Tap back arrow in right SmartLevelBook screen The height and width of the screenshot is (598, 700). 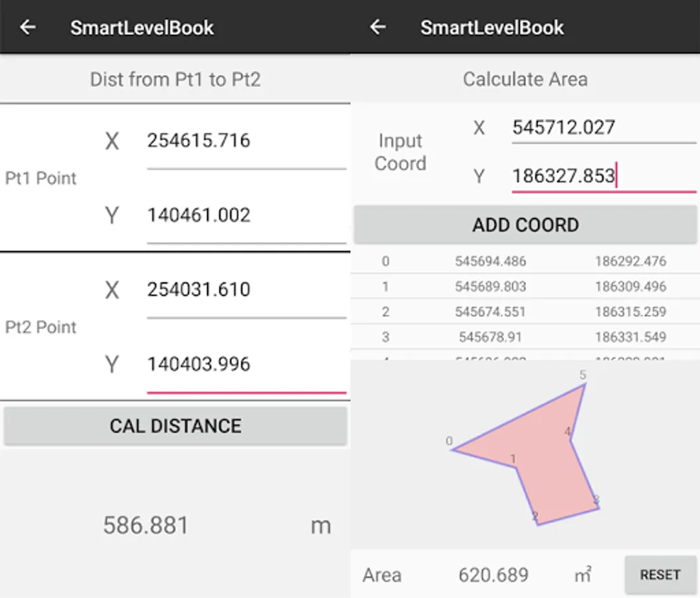(x=378, y=27)
